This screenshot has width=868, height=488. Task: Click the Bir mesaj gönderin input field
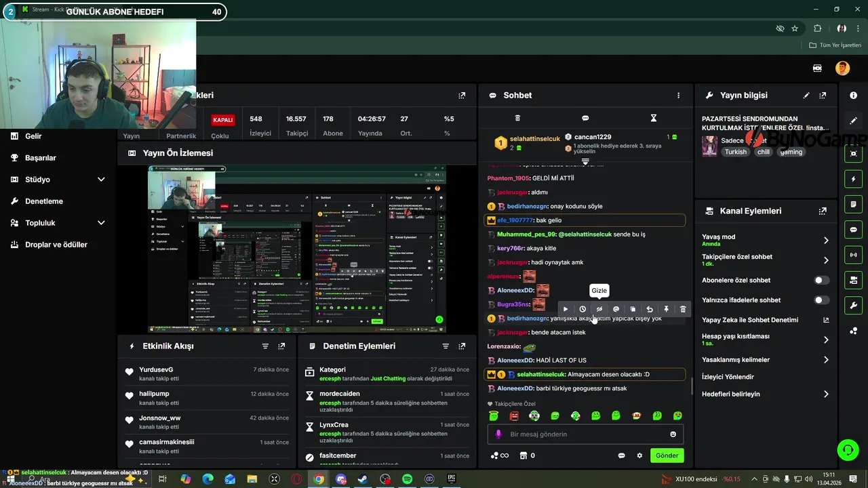(x=585, y=434)
